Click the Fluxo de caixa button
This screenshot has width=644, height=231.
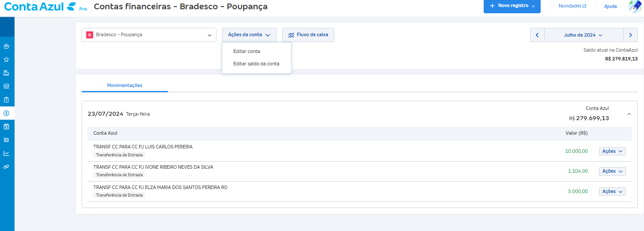click(x=308, y=35)
